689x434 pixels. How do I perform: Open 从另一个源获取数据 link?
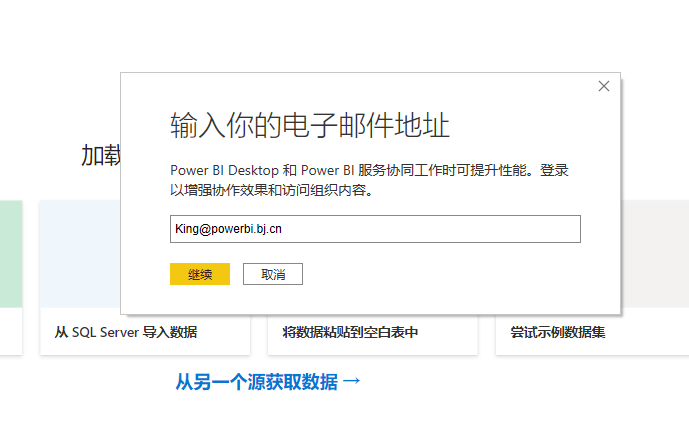[x=256, y=381]
